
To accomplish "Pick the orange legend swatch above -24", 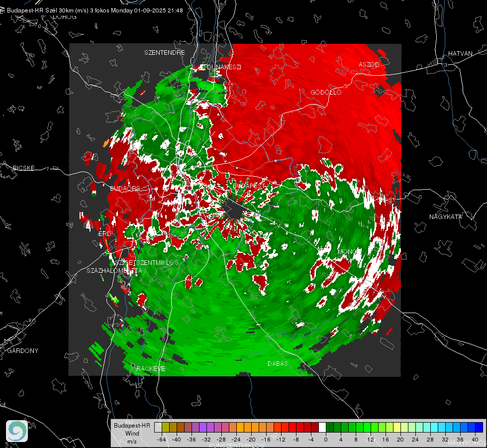I will point(240,428).
